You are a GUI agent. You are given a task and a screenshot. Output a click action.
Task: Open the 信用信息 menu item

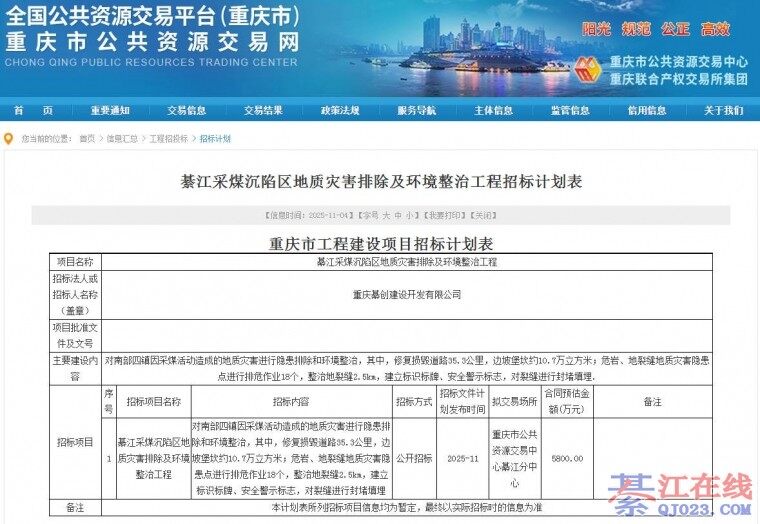[x=646, y=110]
